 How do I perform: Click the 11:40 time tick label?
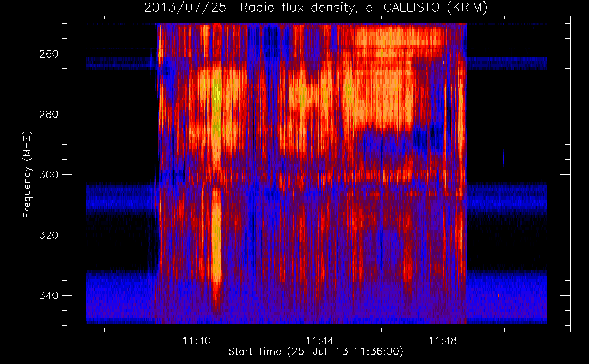tap(197, 341)
